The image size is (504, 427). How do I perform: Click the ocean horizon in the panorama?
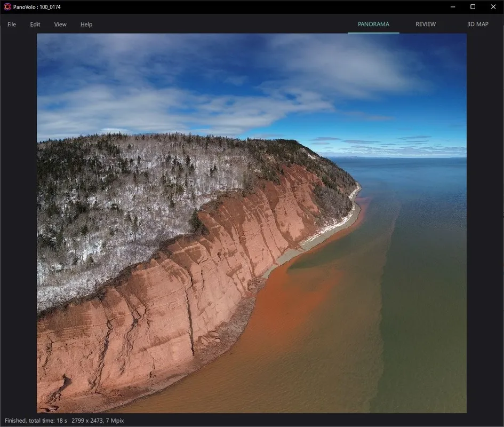click(x=405, y=157)
